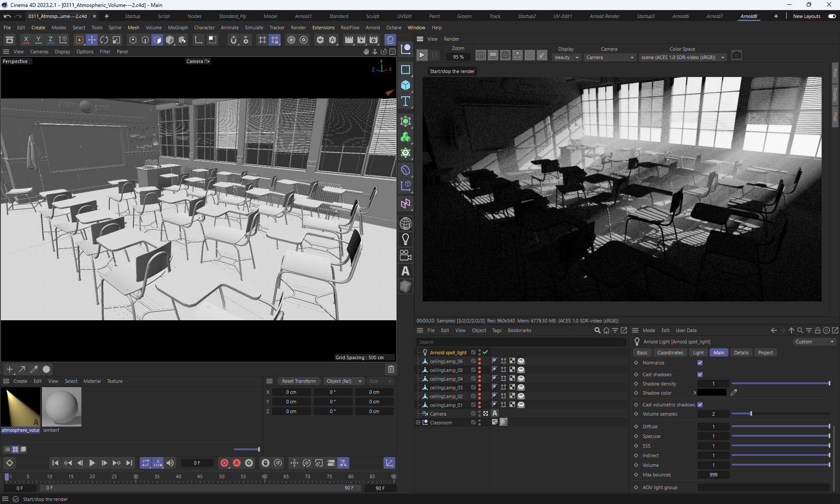Image resolution: width=840 pixels, height=504 pixels.
Task: Add a Light object from side palette
Action: coord(406,239)
